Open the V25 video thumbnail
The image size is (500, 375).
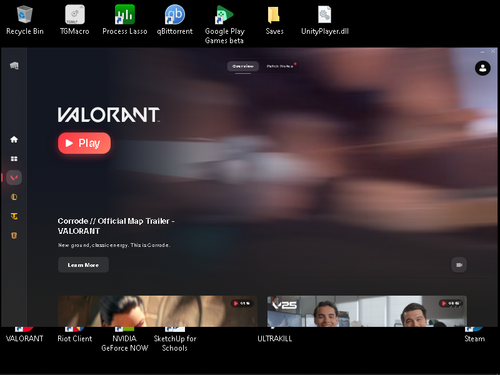click(x=367, y=311)
